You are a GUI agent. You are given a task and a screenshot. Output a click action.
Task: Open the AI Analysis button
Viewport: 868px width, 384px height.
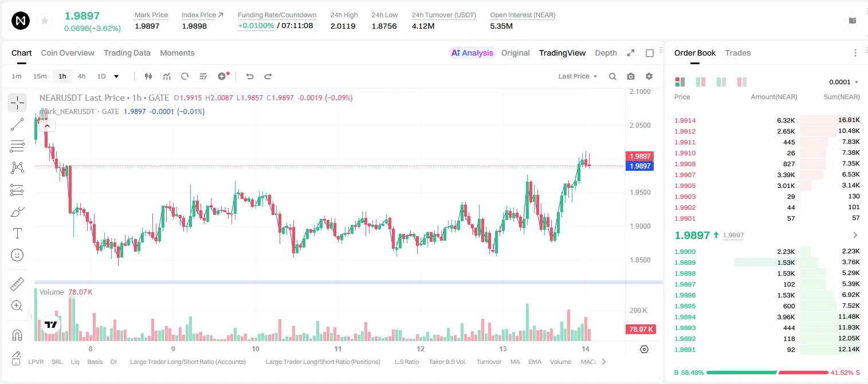(x=472, y=53)
